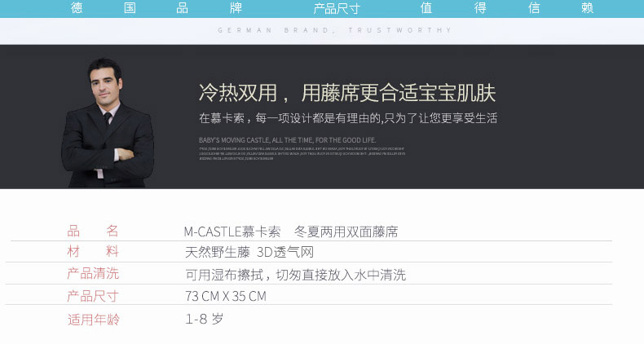The width and height of the screenshot is (644, 344).
Task: Click the 德 character in the top bar
Action: tap(77, 9)
